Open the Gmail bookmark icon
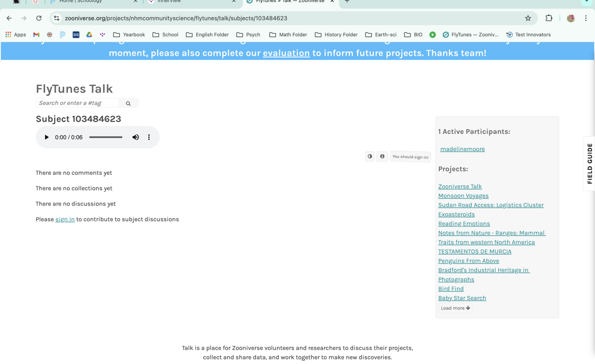 point(36,34)
